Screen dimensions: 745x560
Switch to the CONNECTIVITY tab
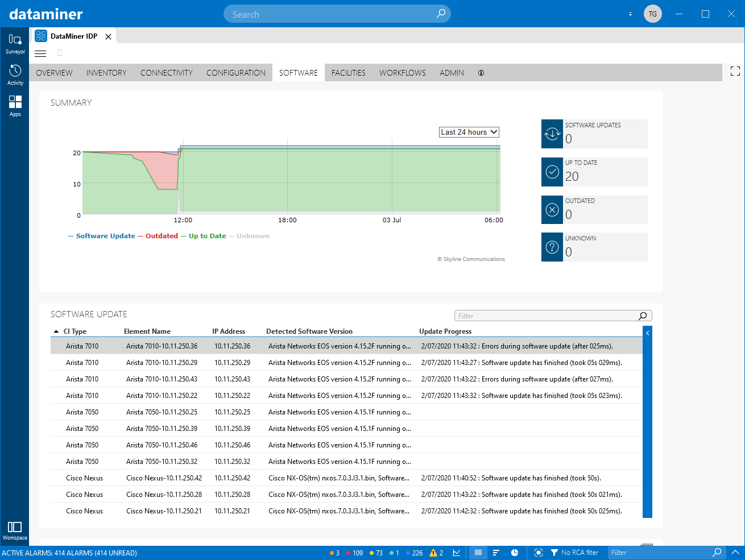coord(167,73)
